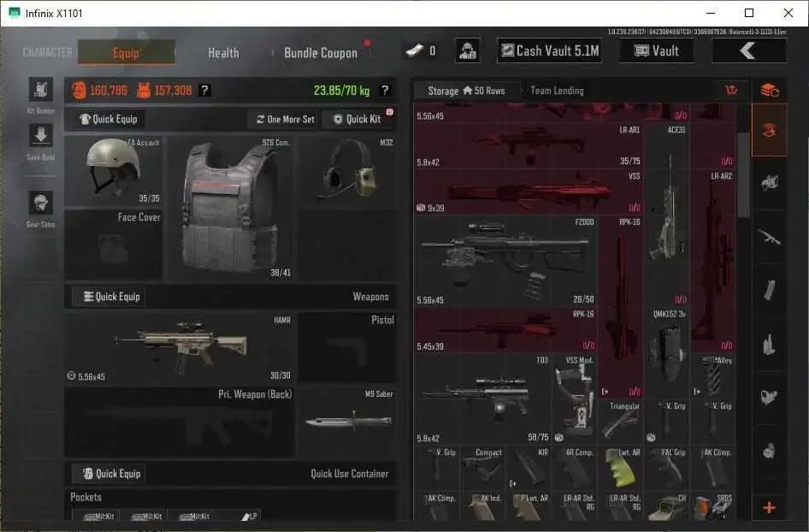Open the Vault button

coord(657,50)
